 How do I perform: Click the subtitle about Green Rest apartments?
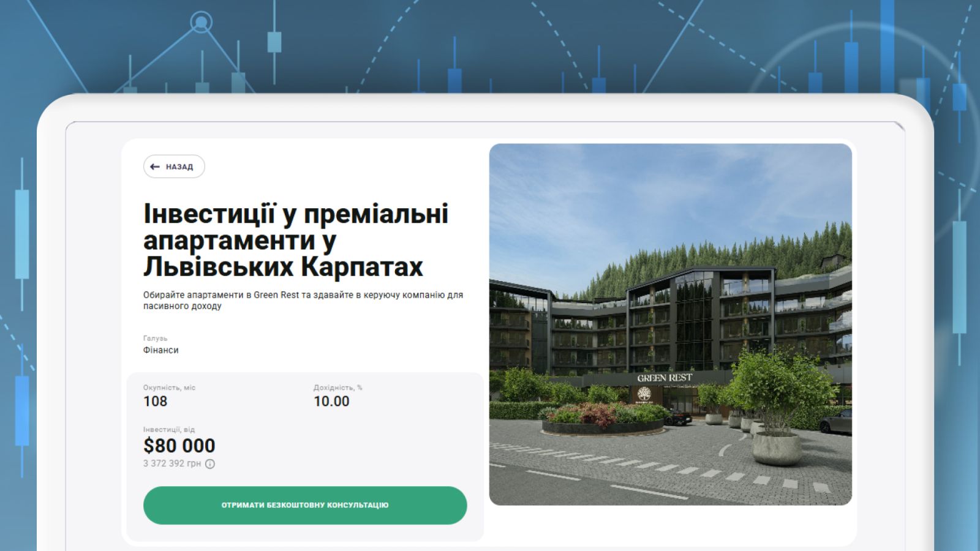(303, 300)
